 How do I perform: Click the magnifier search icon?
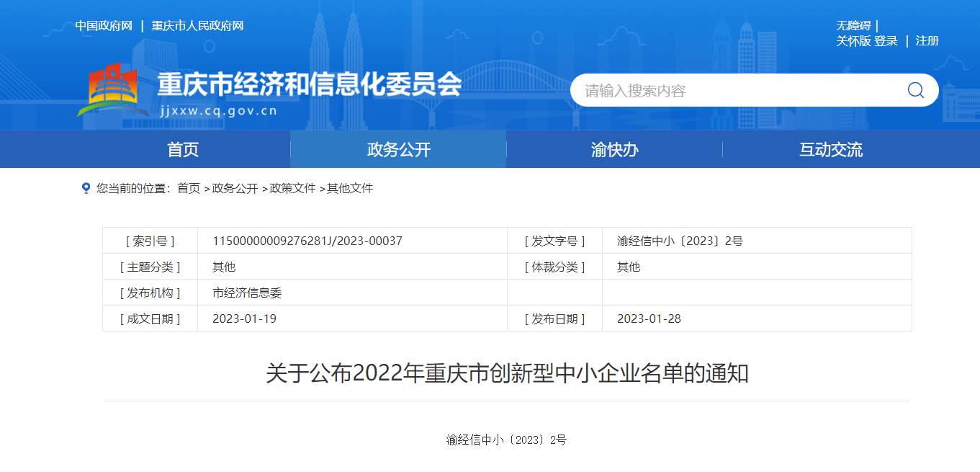(x=915, y=90)
